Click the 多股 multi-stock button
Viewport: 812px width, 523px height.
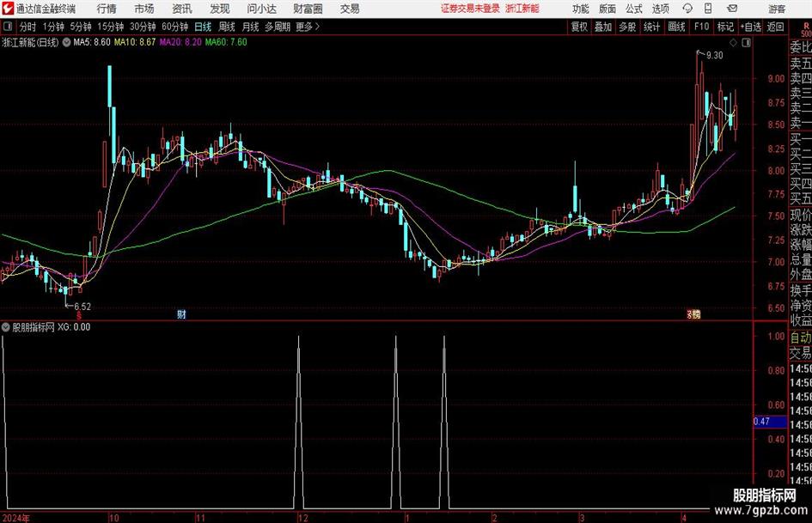pos(627,27)
